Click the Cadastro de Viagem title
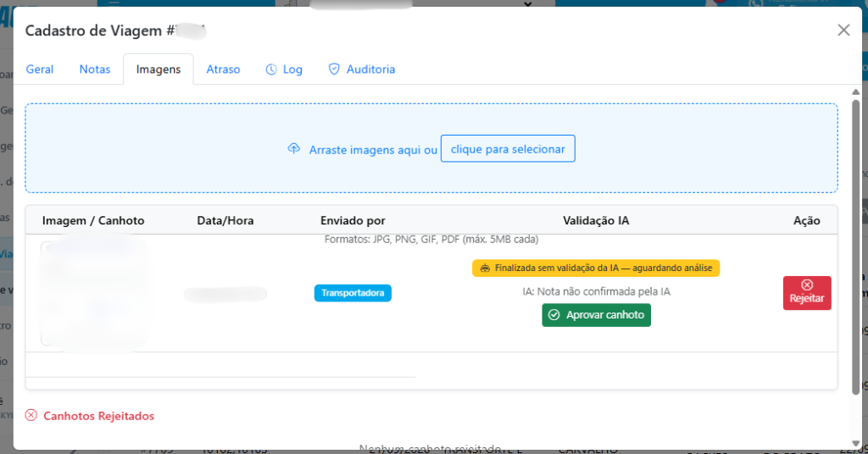 click(x=114, y=30)
